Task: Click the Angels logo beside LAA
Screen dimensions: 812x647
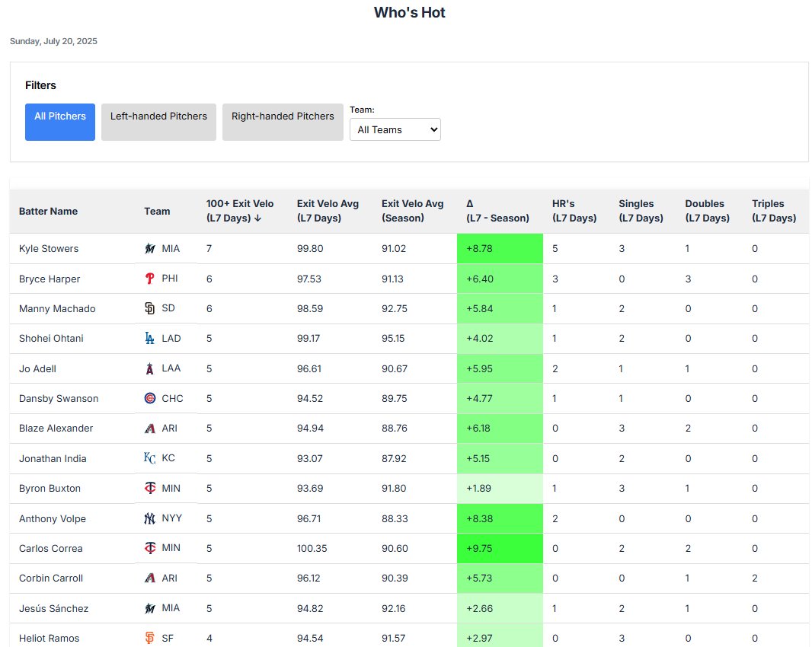Action: (x=149, y=368)
